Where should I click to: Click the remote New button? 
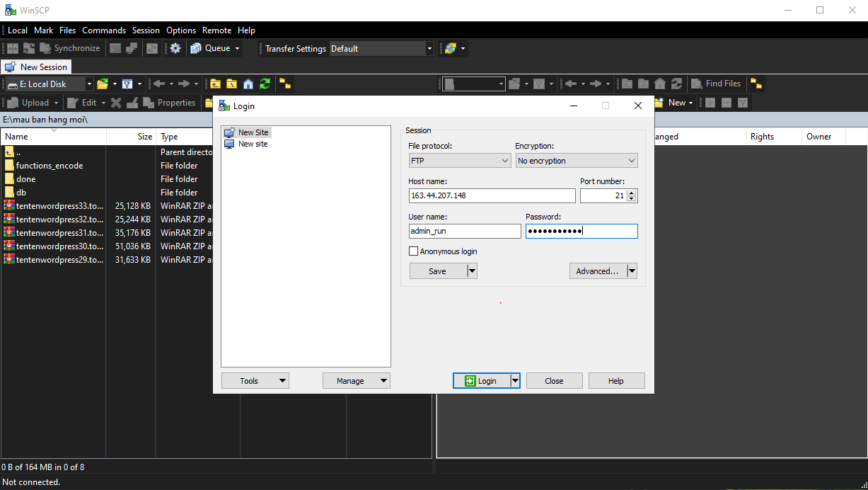pos(673,103)
